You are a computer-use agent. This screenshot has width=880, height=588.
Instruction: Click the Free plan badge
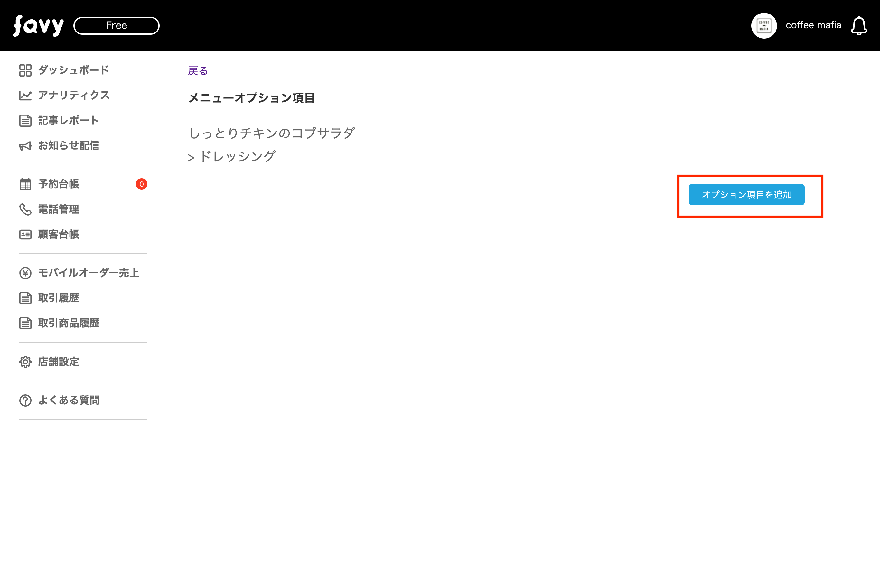point(116,26)
